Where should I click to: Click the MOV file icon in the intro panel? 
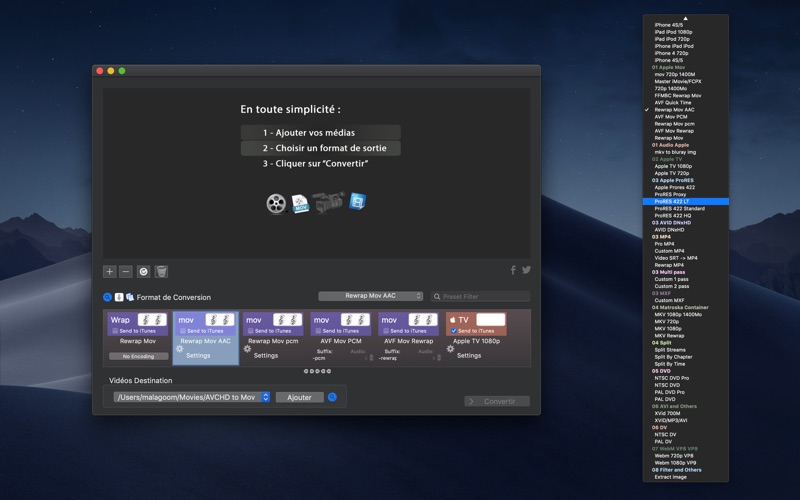(x=301, y=203)
